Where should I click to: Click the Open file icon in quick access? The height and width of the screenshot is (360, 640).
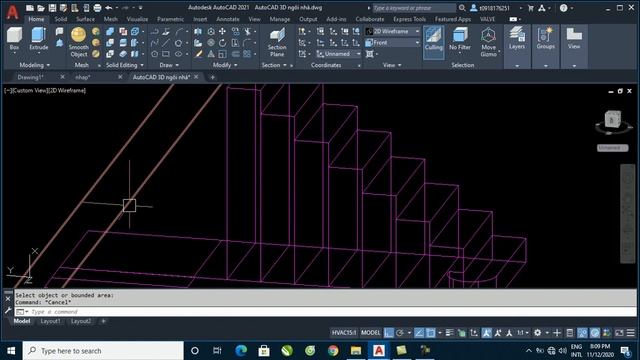coord(41,8)
